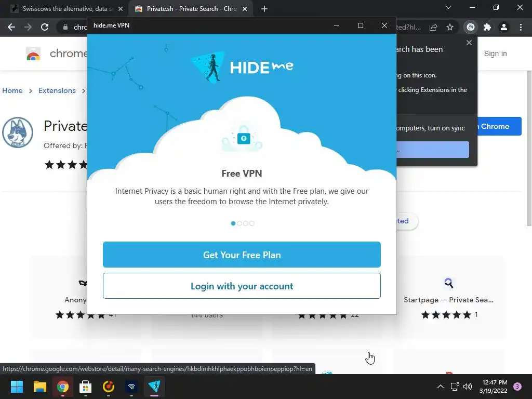Open the taskbar clock and date

[x=494, y=387]
